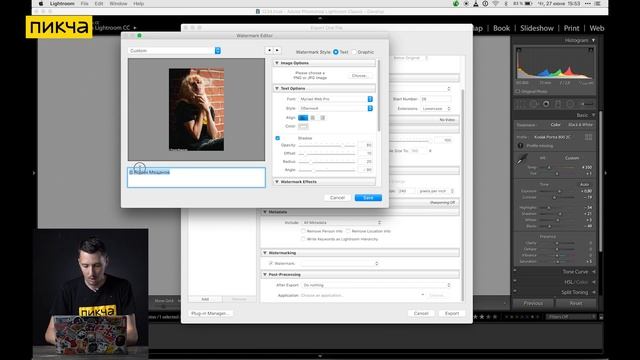Image resolution: width=640 pixels, height=360 pixels.
Task: Click the Export button in Export dialog
Action: pyautogui.click(x=452, y=313)
